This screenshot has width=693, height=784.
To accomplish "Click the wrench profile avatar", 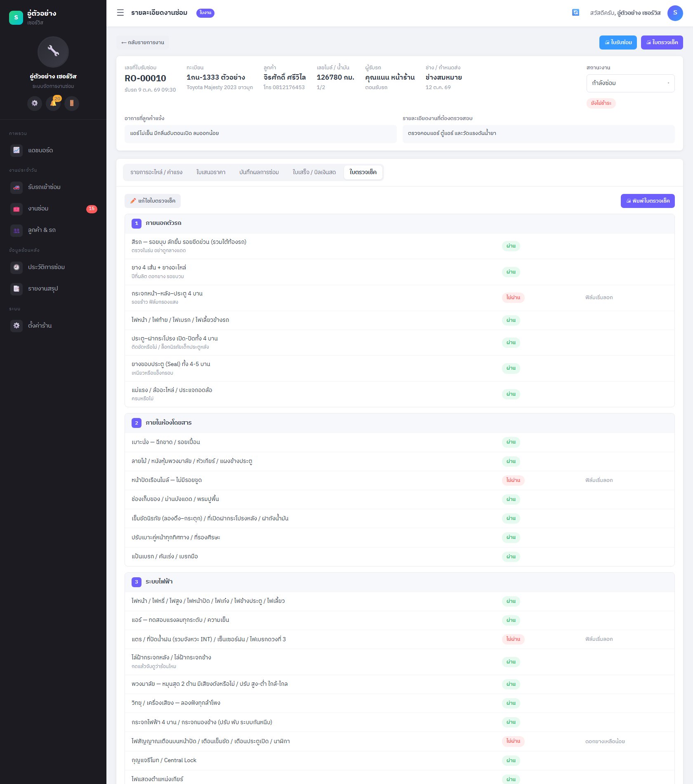I will tap(53, 52).
